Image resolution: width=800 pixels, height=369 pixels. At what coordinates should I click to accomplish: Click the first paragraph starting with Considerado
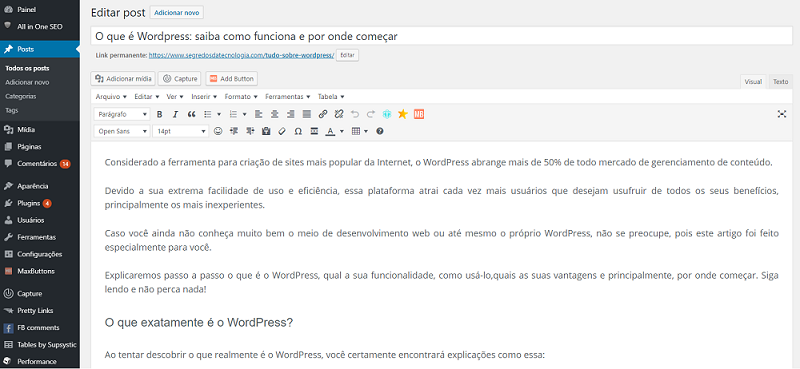[439, 163]
